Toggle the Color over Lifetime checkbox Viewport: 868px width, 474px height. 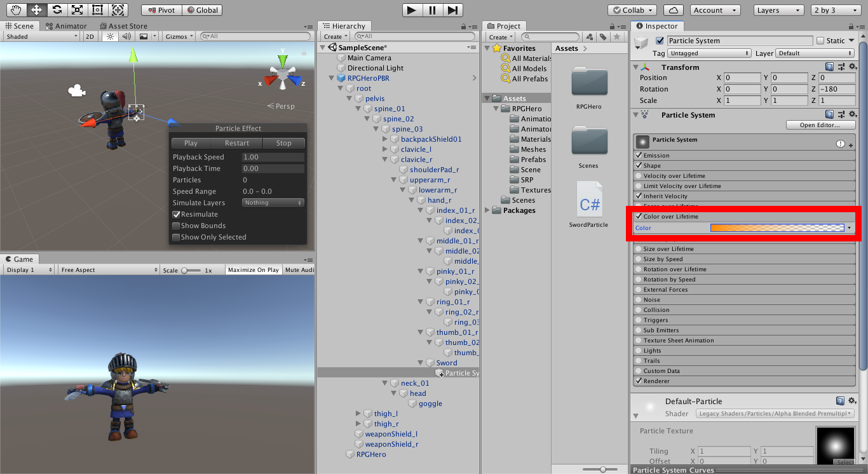[x=639, y=217]
